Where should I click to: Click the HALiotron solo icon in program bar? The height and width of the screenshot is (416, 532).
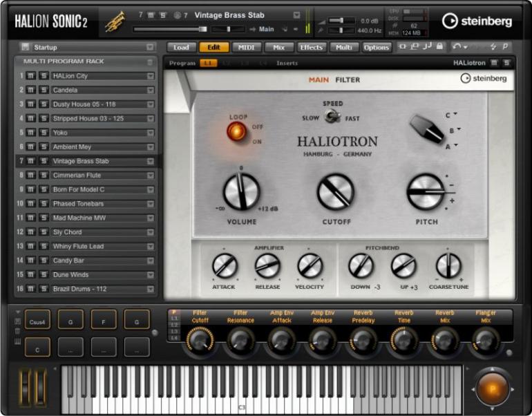tap(506, 63)
